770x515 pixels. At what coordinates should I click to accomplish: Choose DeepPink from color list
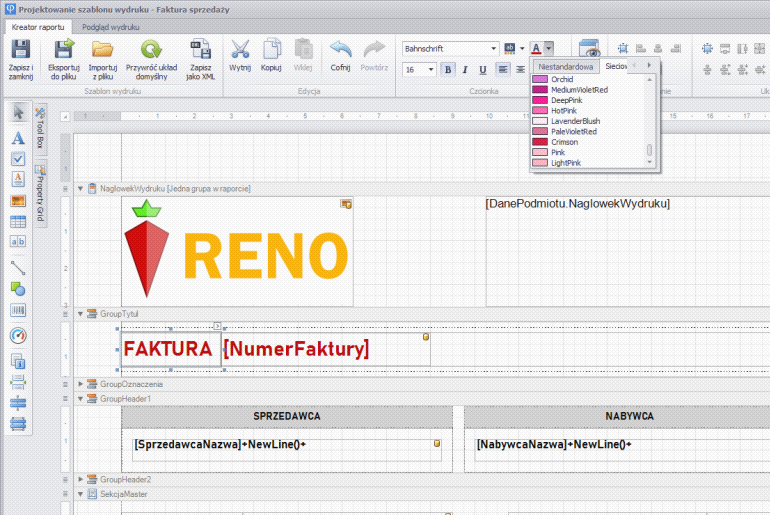567,100
